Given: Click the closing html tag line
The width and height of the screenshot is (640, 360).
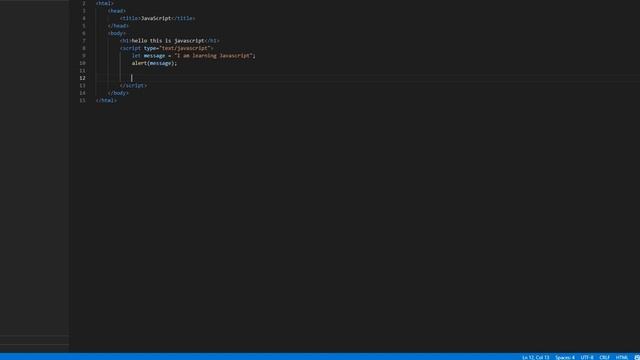Looking at the screenshot, I should click(106, 100).
